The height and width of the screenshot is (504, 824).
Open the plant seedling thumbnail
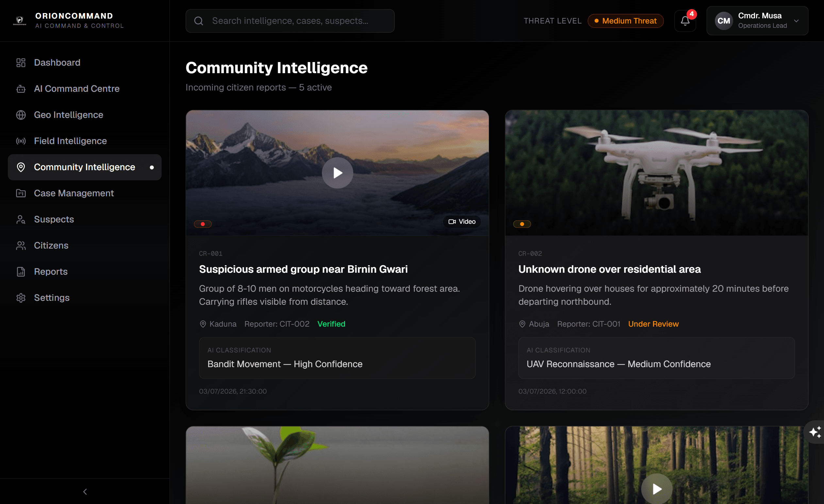[338, 465]
